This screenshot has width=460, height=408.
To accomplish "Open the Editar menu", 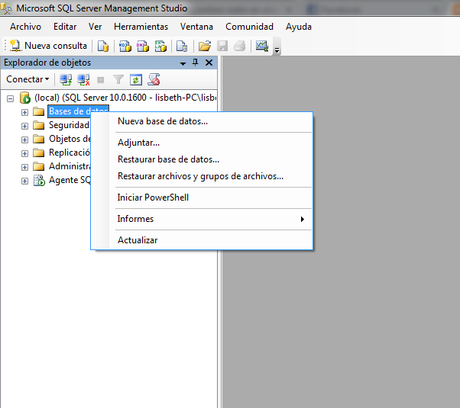I will click(x=65, y=27).
